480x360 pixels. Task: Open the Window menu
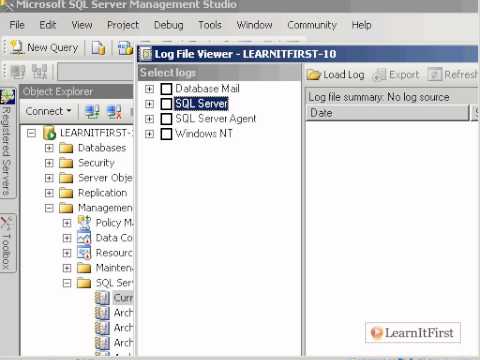click(x=254, y=25)
